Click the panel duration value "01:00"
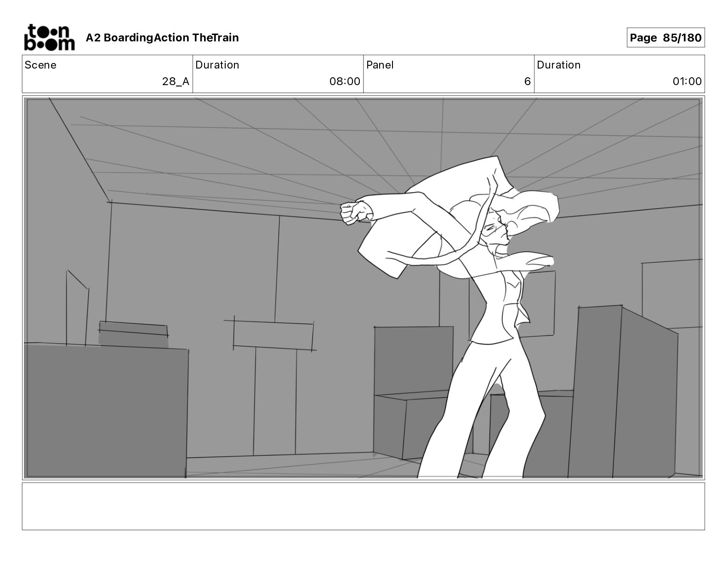Screen dimensions: 728x563 pos(687,81)
